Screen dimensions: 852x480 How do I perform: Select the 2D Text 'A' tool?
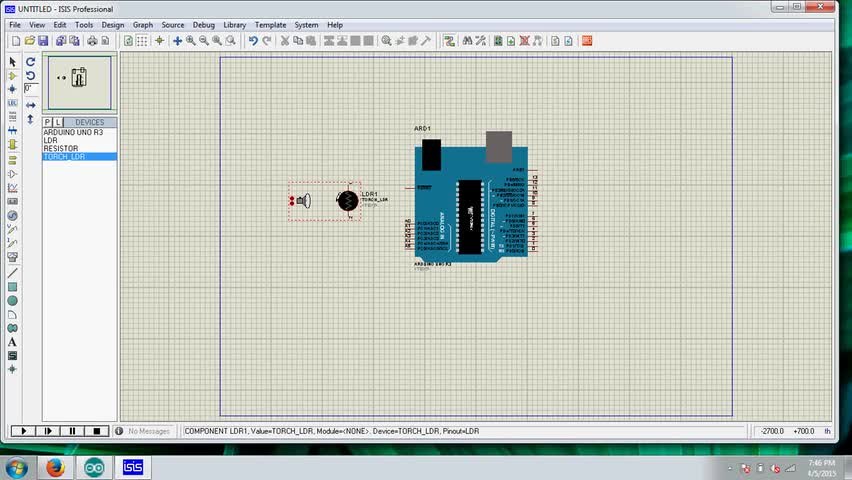click(12, 342)
